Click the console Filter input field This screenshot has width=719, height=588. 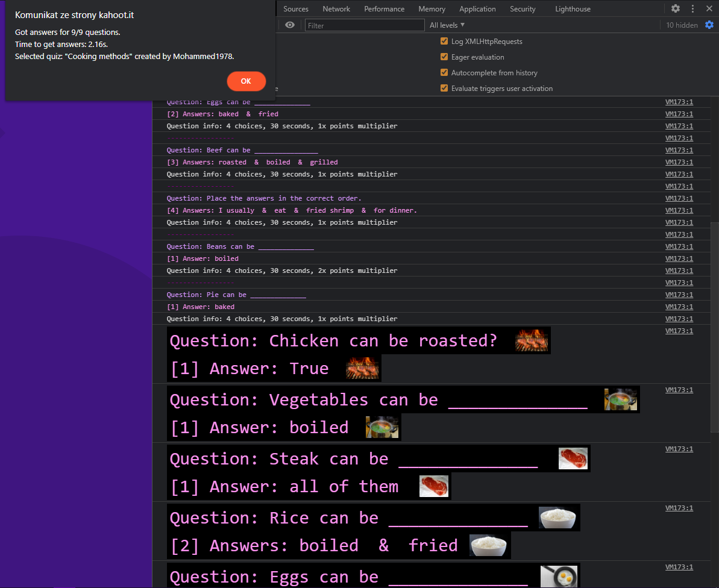point(365,25)
